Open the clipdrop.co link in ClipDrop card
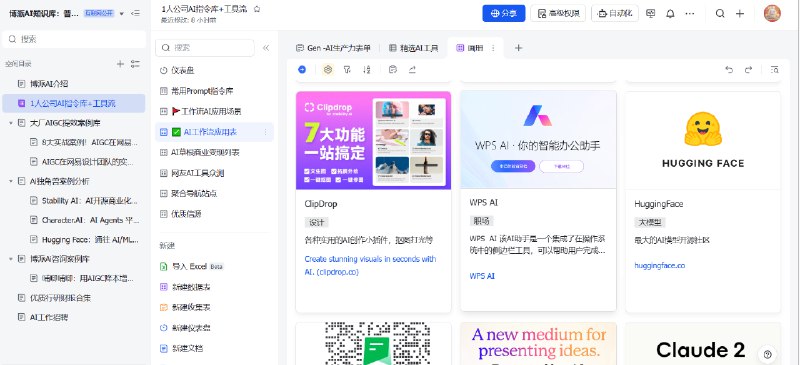Image resolution: width=800 pixels, height=365 pixels. (x=370, y=265)
